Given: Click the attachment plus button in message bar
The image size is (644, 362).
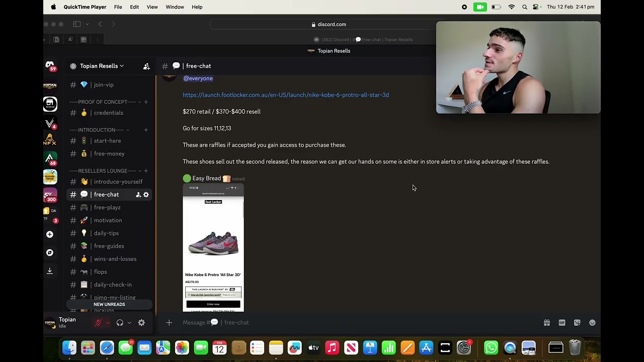Looking at the screenshot, I should point(169,323).
